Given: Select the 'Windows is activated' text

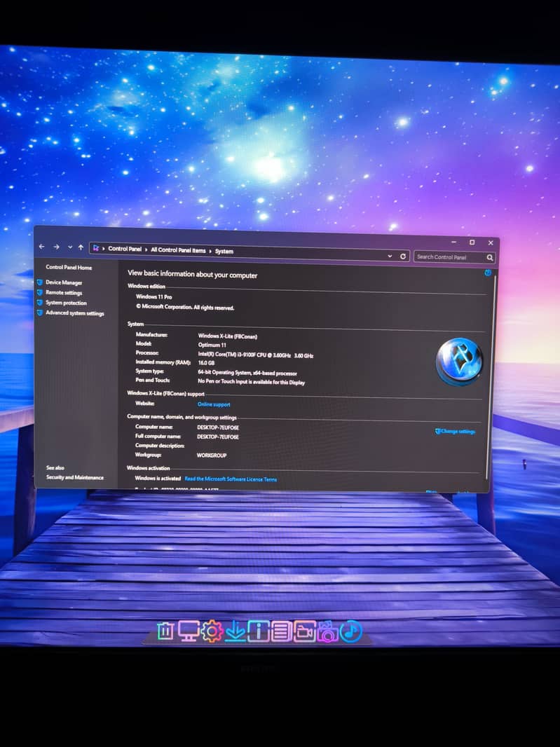Looking at the screenshot, I should tap(158, 478).
